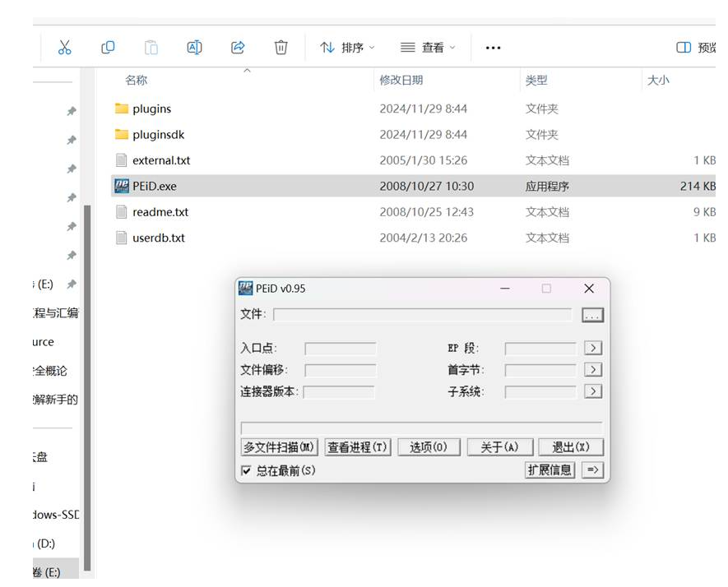The image size is (728, 587).
Task: Click the Share icon in toolbar
Action: (x=238, y=48)
